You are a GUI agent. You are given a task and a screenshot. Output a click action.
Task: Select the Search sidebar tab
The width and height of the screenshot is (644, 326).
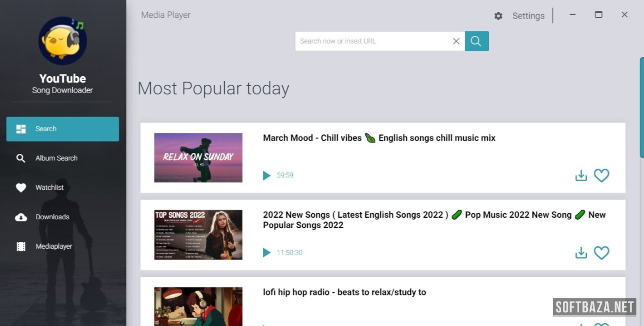63,129
